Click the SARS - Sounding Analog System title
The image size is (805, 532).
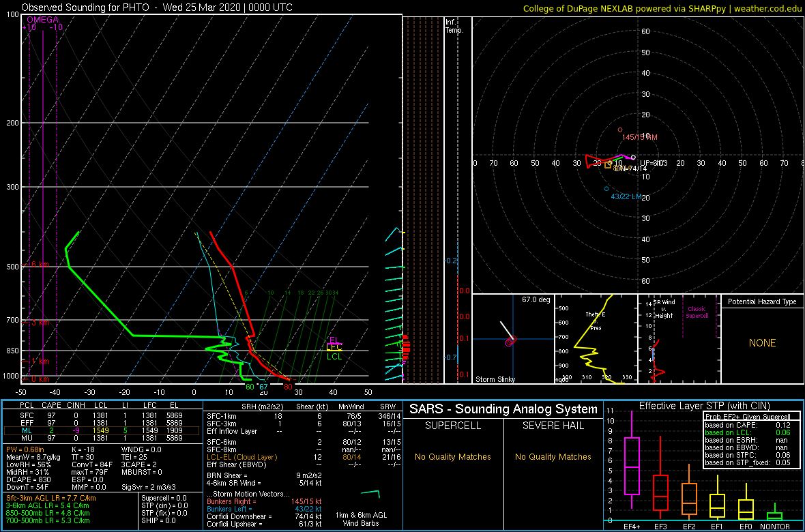click(x=503, y=409)
